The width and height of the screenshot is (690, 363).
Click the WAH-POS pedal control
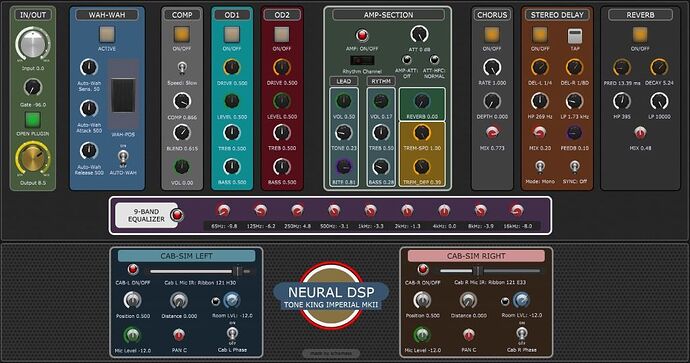pyautogui.click(x=123, y=95)
